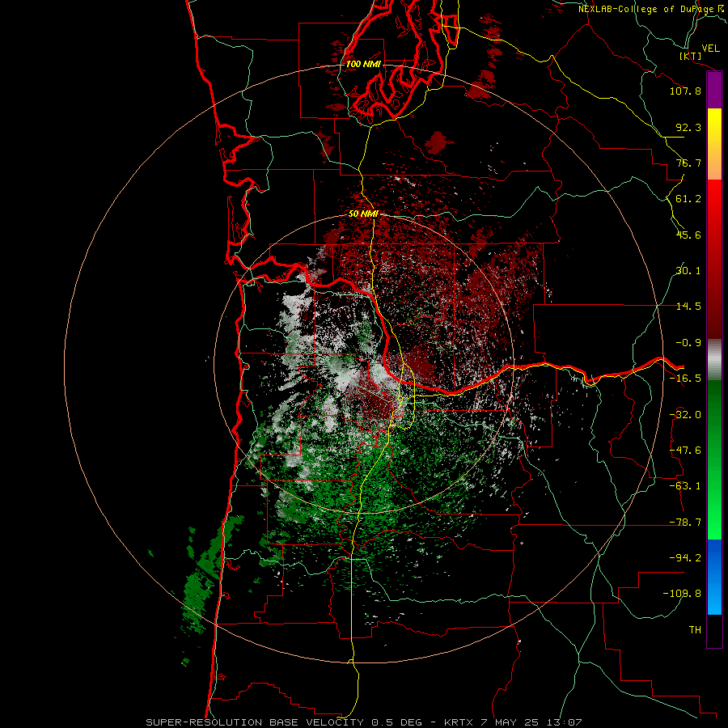Select the 14.5 legend value

[x=688, y=306]
